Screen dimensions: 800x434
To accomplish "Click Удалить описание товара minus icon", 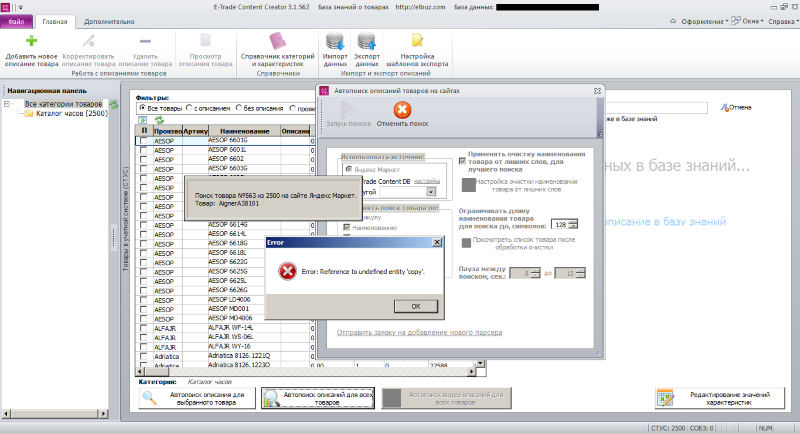I will 145,41.
